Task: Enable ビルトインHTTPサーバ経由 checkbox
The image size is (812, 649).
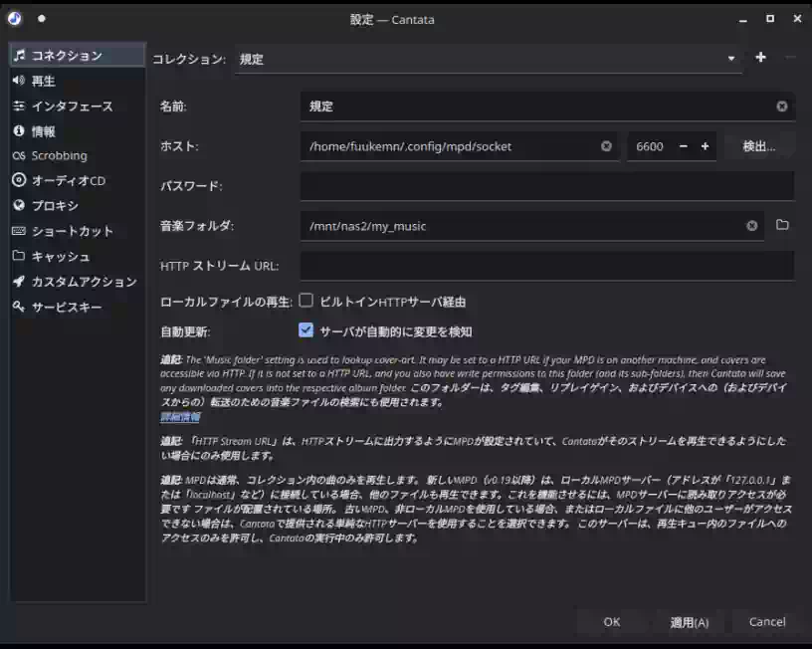Action: pos(306,301)
